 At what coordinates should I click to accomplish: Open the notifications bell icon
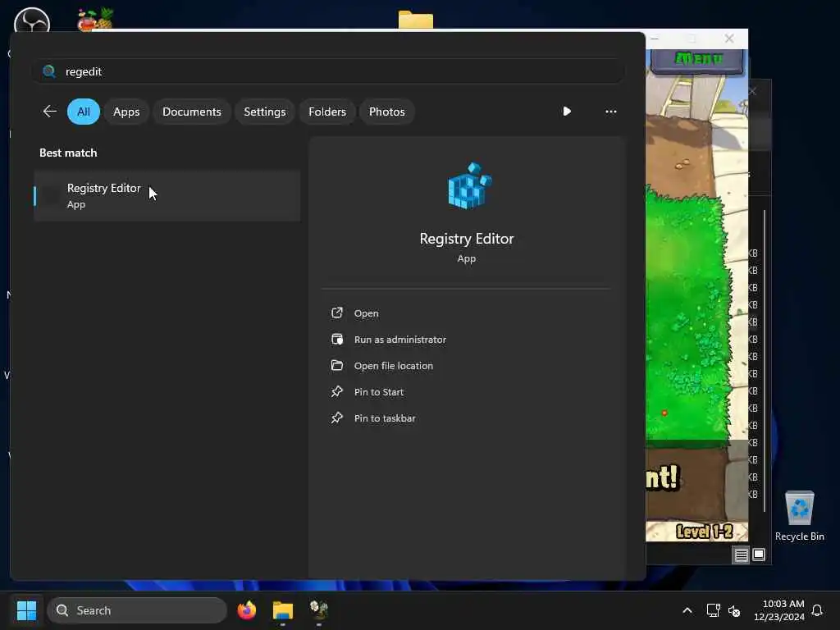click(817, 610)
